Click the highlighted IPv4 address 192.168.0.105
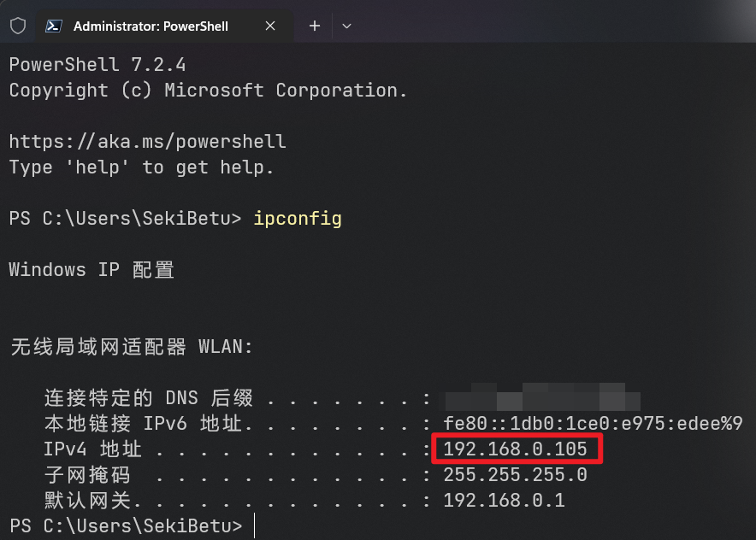The width and height of the screenshot is (756, 540). point(515,449)
